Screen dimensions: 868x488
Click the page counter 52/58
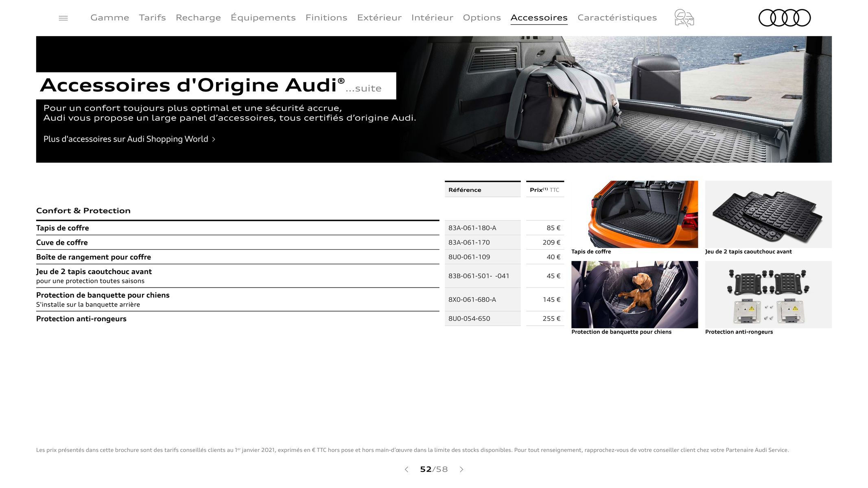point(434,469)
